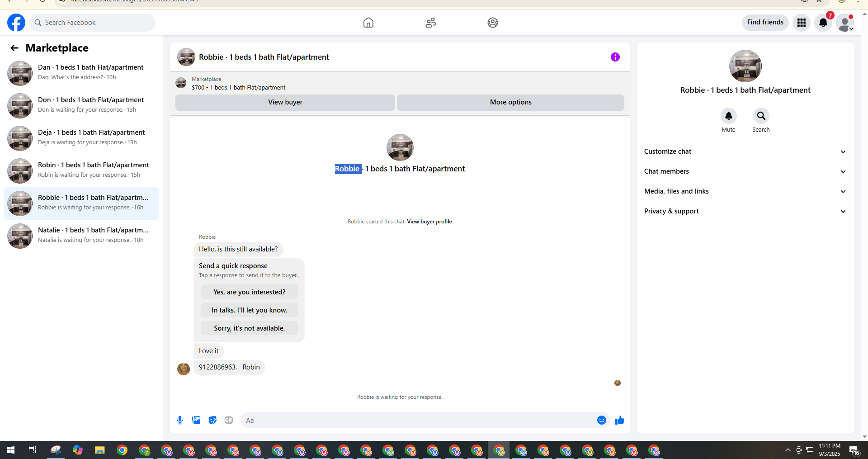Viewport: 868px width, 459px height.
Task: Click the '9122886963. Robin' message
Action: [x=229, y=367]
